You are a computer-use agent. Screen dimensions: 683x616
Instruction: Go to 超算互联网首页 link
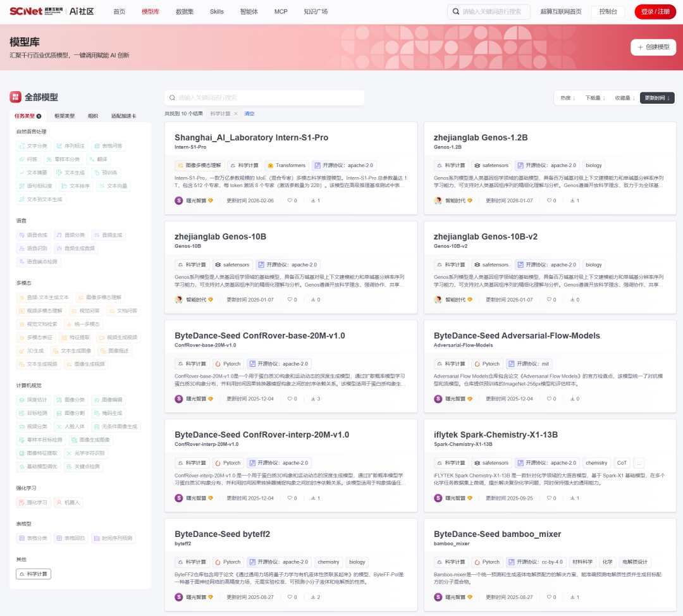point(561,12)
